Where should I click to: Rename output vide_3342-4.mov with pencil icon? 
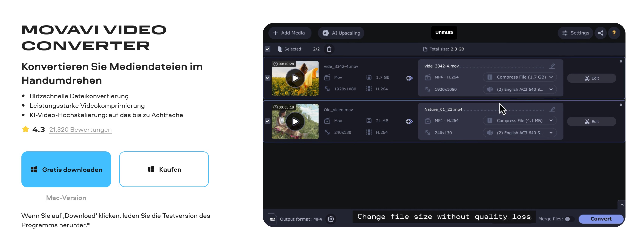coord(552,66)
